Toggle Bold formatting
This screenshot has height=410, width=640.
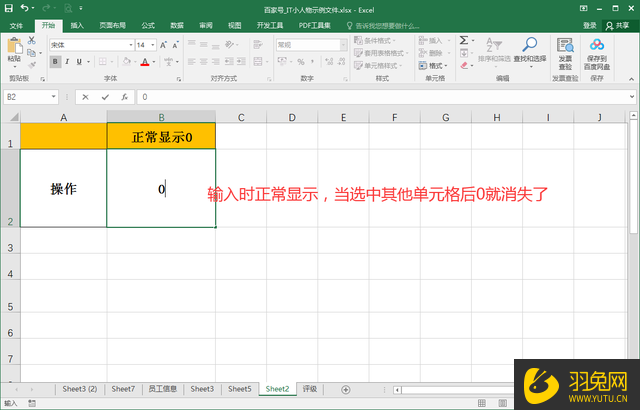tap(55, 62)
